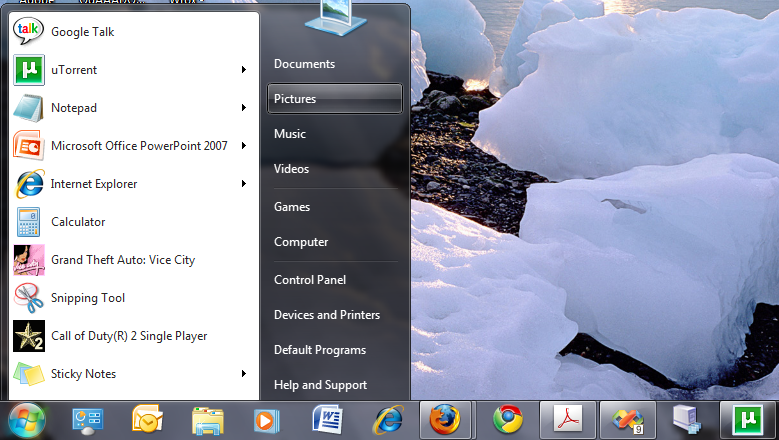Expand Notepad recent files arrow
The height and width of the screenshot is (440, 779).
pyautogui.click(x=243, y=108)
